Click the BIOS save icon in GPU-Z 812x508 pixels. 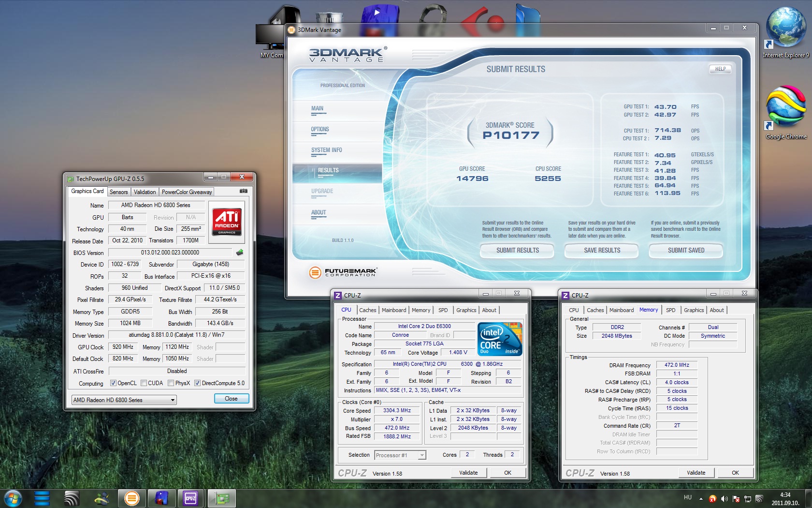coord(239,253)
